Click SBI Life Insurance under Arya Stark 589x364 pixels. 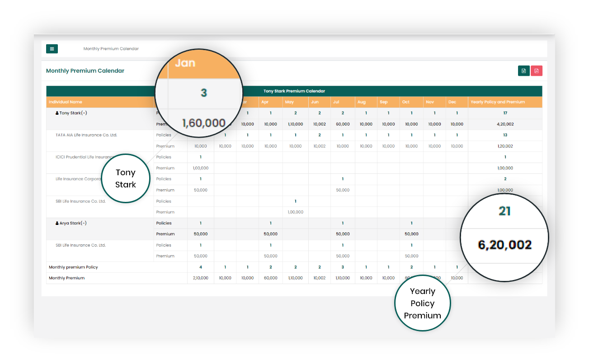tap(80, 245)
